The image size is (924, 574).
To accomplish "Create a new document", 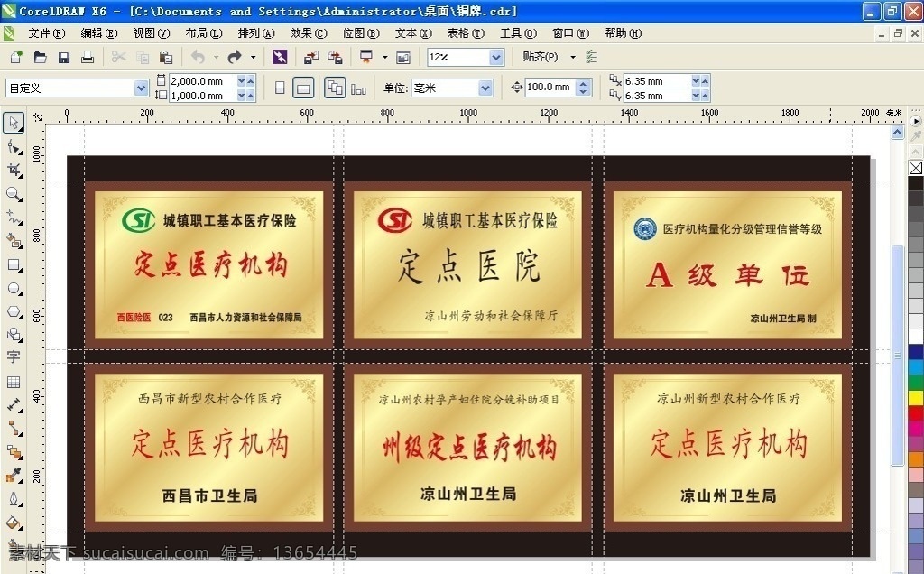I will click(16, 57).
